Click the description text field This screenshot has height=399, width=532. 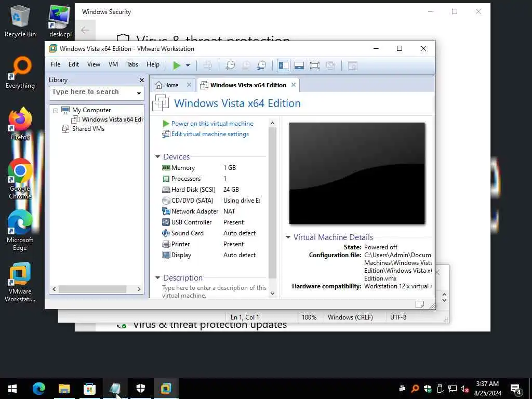pyautogui.click(x=215, y=291)
